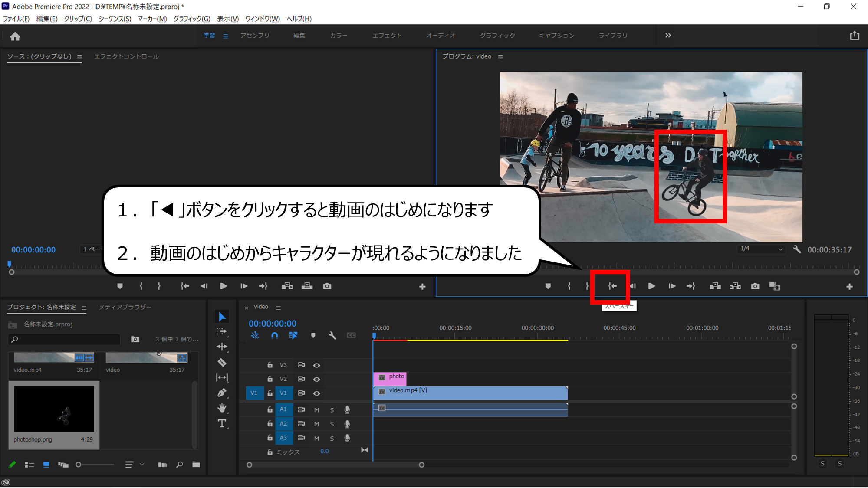The height and width of the screenshot is (488, 868).
Task: Select the Pen tool
Action: [222, 393]
